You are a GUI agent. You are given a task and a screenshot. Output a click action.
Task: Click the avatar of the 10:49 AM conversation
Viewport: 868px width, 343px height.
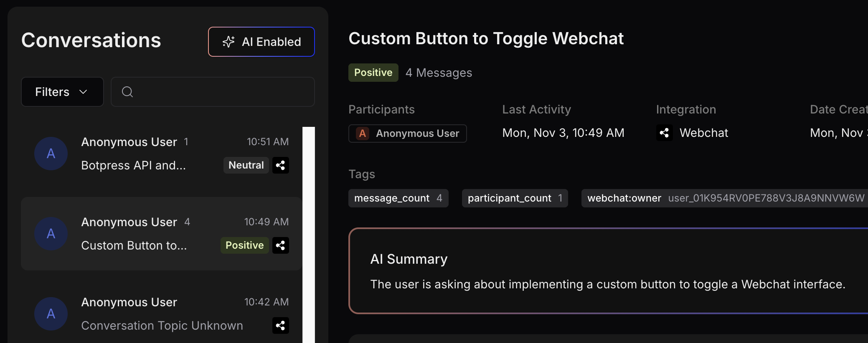[51, 234]
